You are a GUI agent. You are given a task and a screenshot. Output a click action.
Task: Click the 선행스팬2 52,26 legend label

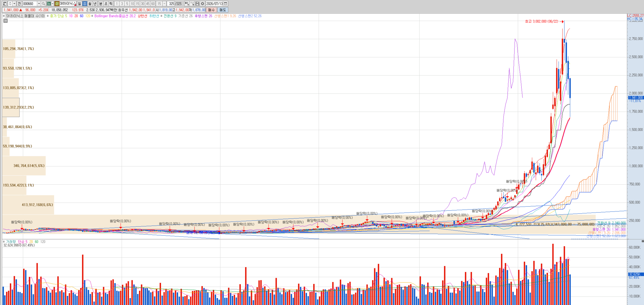click(x=250, y=16)
